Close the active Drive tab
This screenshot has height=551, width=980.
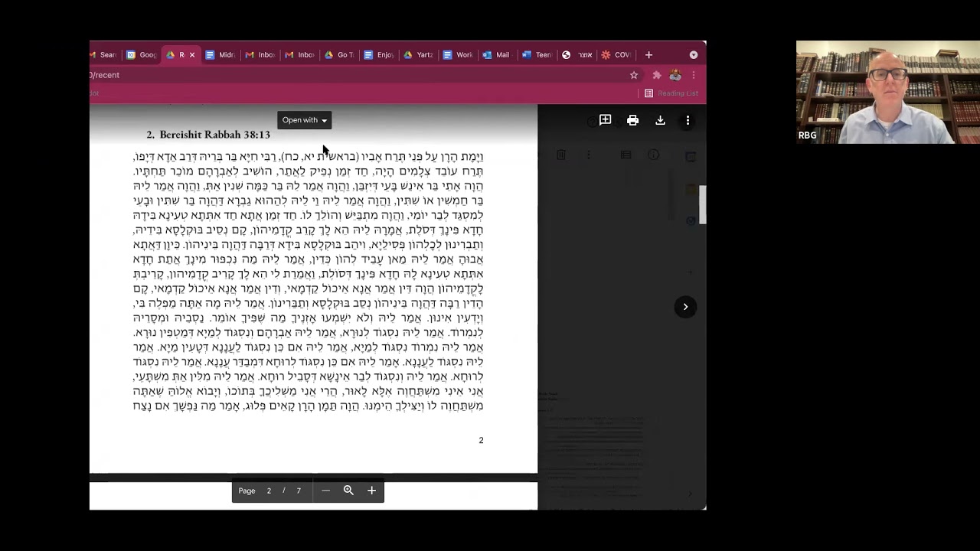coord(192,55)
